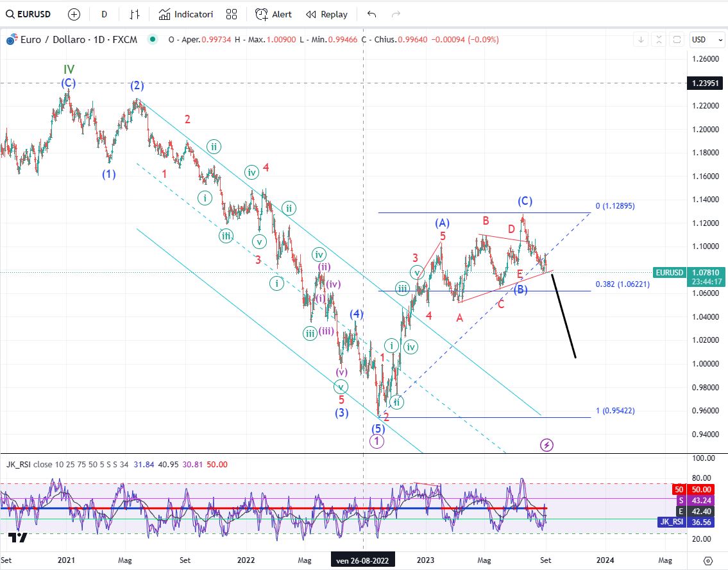The width and height of the screenshot is (728, 570).
Task: Create a new Alert
Action: (x=273, y=14)
